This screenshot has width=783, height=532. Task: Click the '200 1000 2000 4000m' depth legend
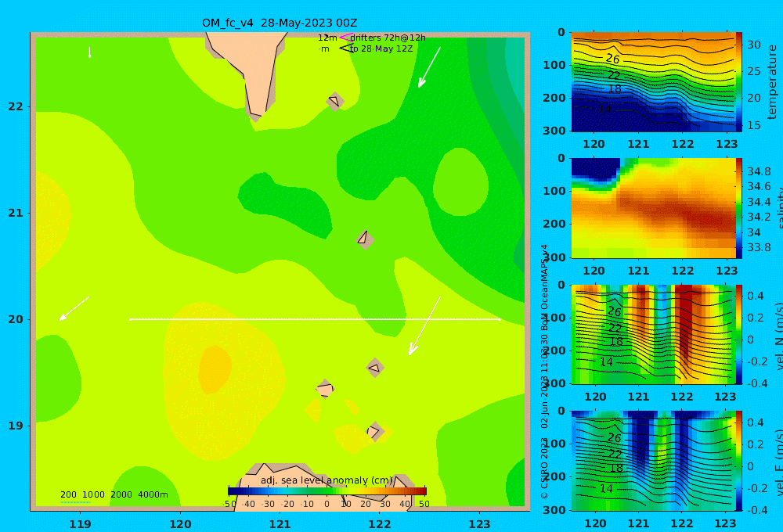[114, 494]
